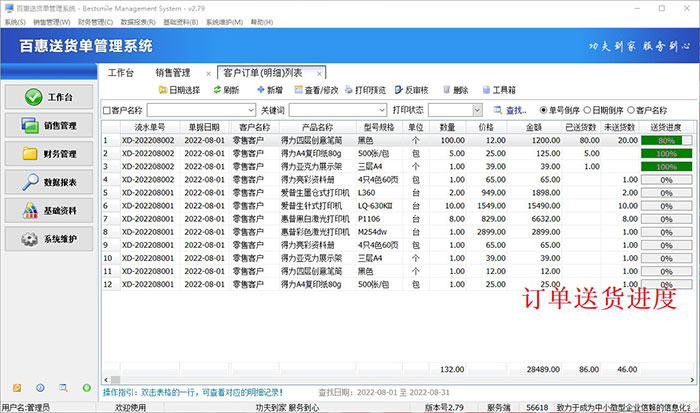
Task: Select product cell 惠普黑白激光打印机
Action: (315, 219)
